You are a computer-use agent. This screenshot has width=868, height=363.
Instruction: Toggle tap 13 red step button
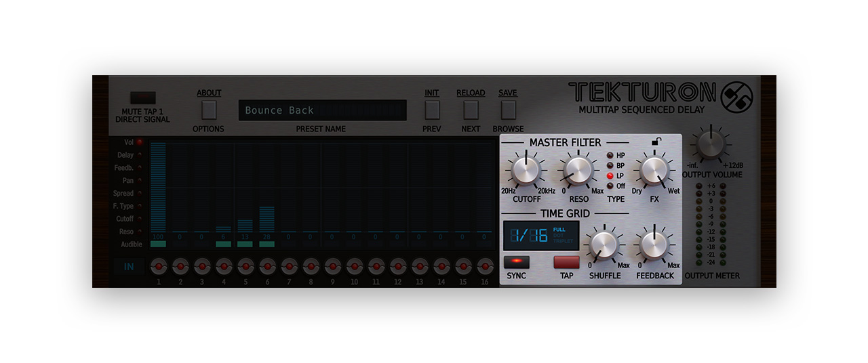(x=419, y=266)
